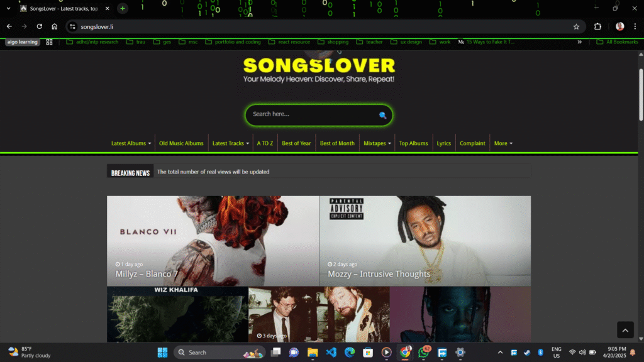The height and width of the screenshot is (362, 644).
Task: Open the aigo learning tab group
Action: click(22, 42)
